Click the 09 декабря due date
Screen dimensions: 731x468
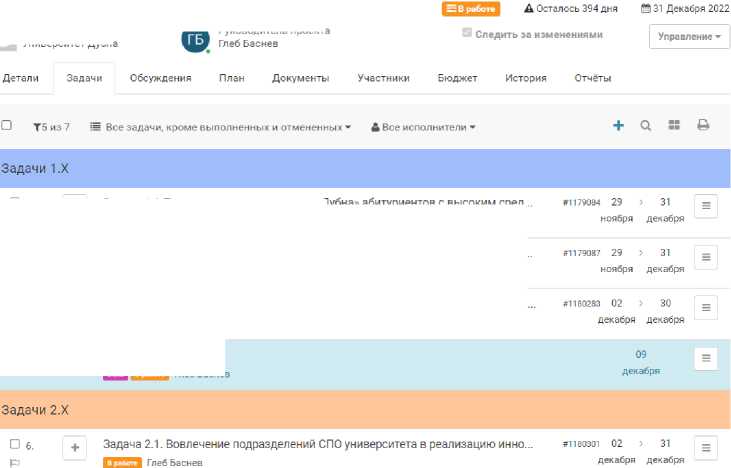click(641, 362)
